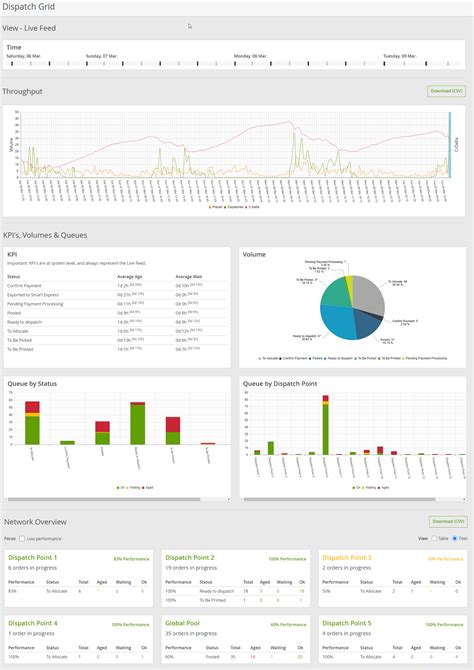Click the gray To Allocate pie slice
474x670 pixels.
[370, 295]
